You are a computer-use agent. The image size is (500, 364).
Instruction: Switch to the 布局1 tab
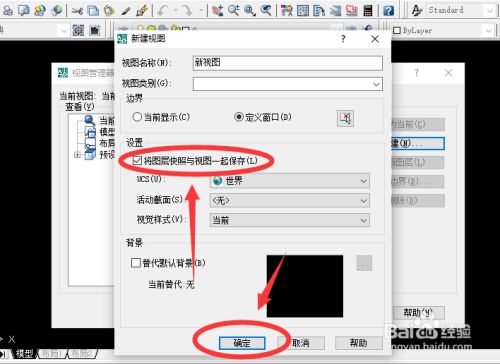[x=52, y=354]
